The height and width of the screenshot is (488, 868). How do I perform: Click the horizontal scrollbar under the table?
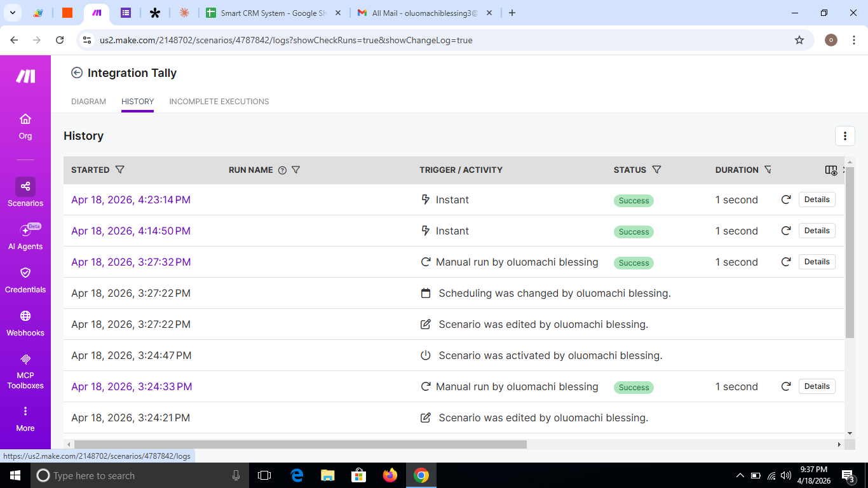pyautogui.click(x=300, y=445)
